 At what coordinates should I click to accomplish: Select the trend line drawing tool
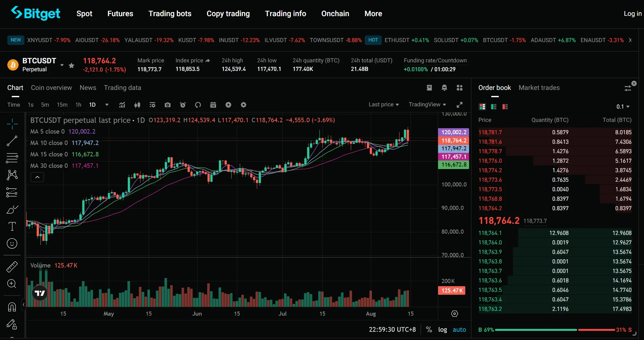(12, 141)
